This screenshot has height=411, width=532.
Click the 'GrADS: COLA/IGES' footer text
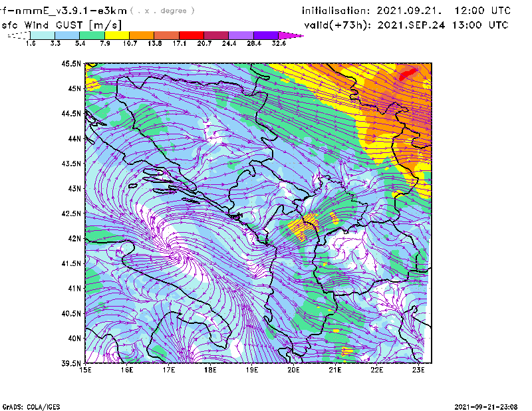pyautogui.click(x=31, y=407)
